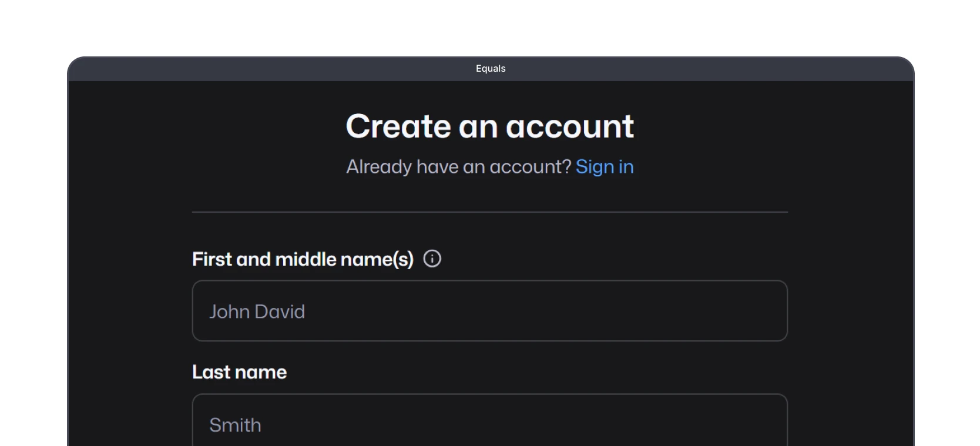The image size is (980, 446).
Task: Click the 'Last name' label
Action: 240,372
